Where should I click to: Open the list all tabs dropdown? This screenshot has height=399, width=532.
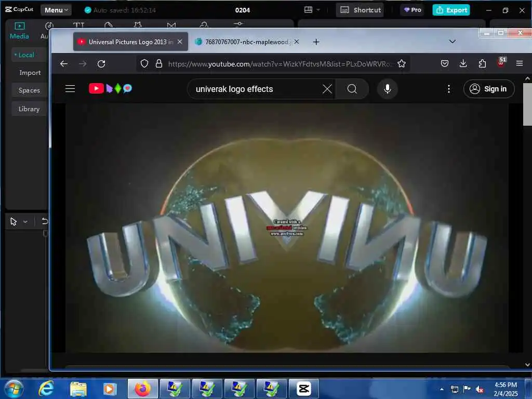click(x=453, y=42)
